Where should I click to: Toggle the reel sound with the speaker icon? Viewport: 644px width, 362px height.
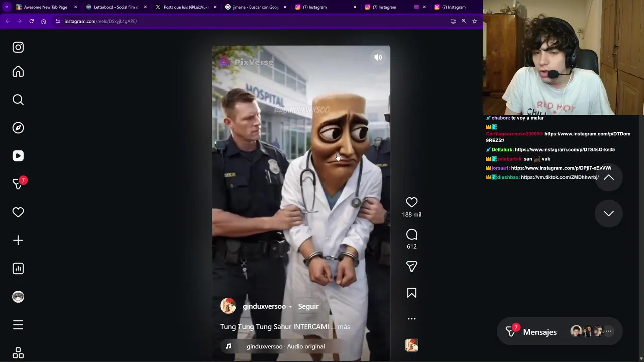(x=378, y=57)
